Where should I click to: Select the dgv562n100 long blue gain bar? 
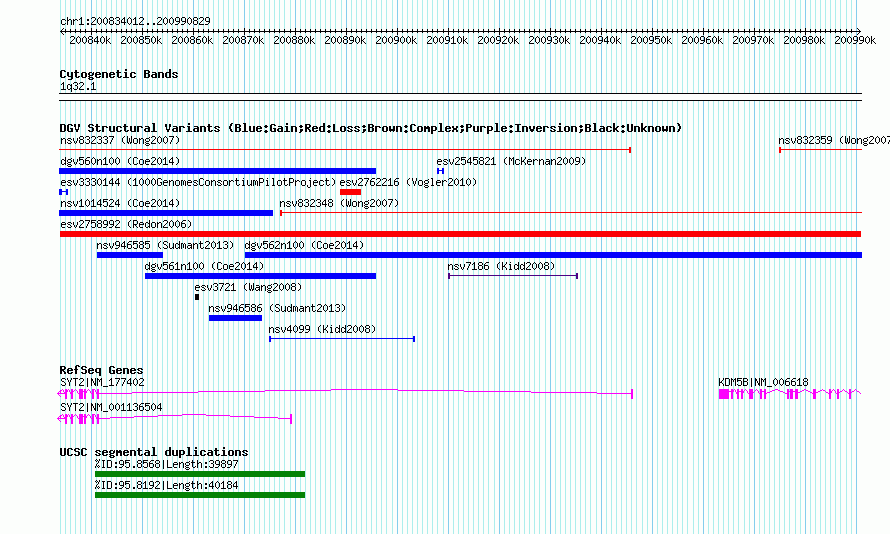point(553,255)
